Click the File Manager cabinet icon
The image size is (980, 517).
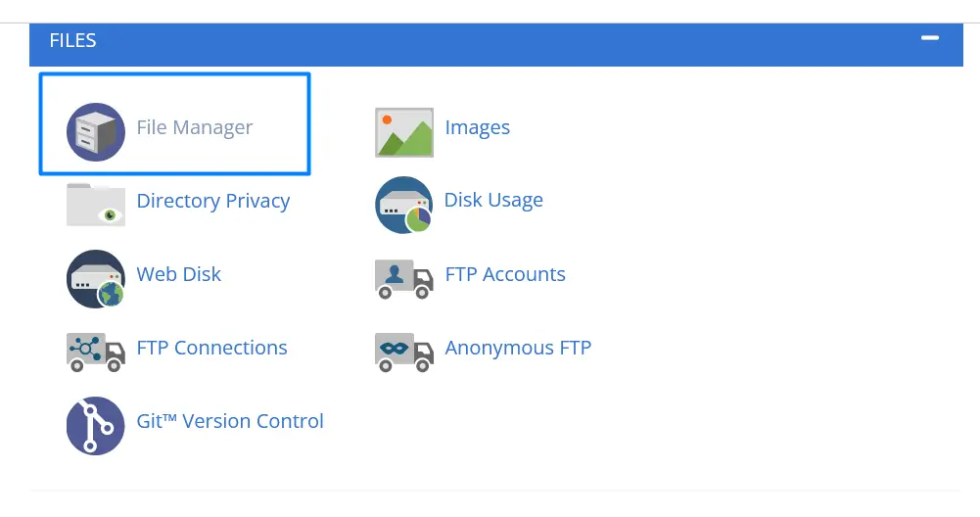point(96,131)
